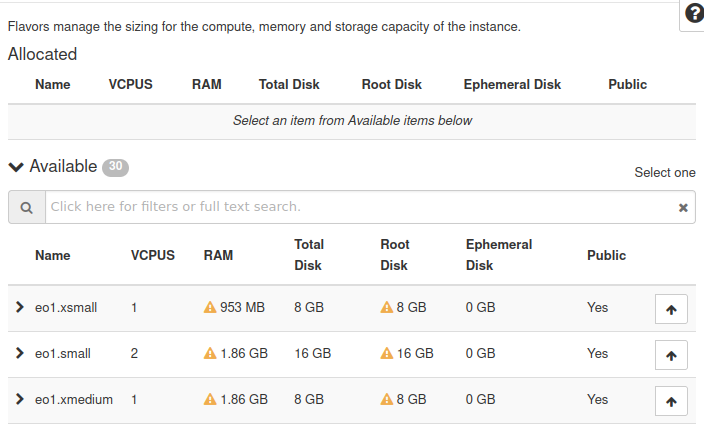Sort the Available table by the Public column
Viewport: 704px width, 425px height.
tap(606, 256)
